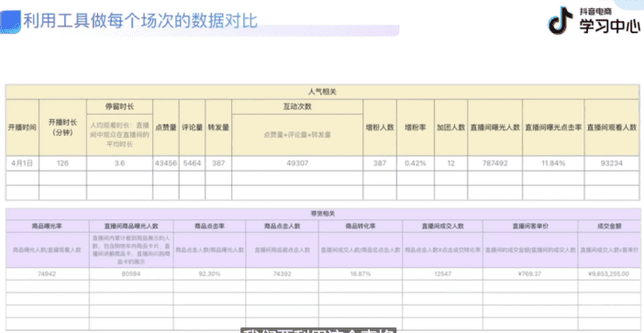Click the 点赞量+评论量+转发量 formula cell
Image resolution: width=644 pixels, height=333 pixels.
pyautogui.click(x=297, y=135)
